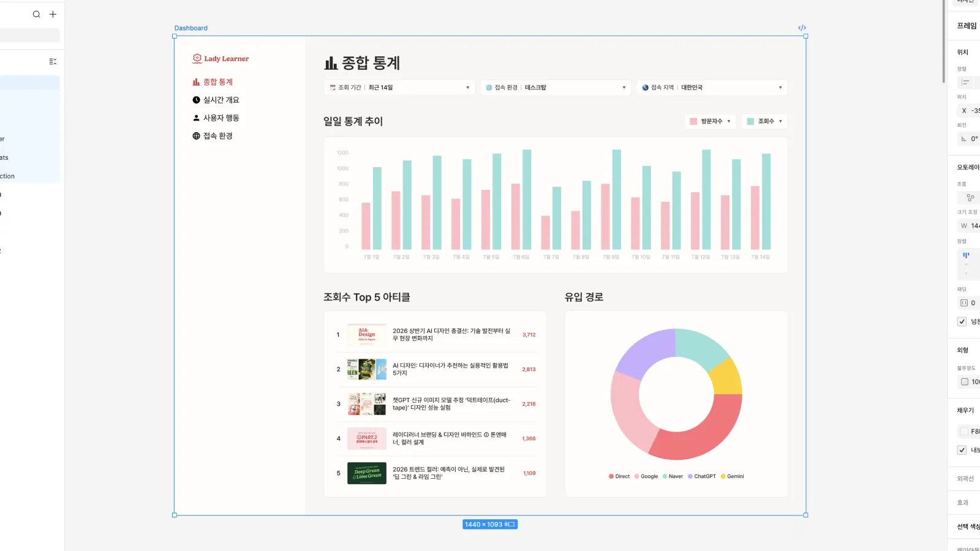Click the view count 3,712
Image resolution: width=980 pixels, height=551 pixels.
[x=529, y=335]
